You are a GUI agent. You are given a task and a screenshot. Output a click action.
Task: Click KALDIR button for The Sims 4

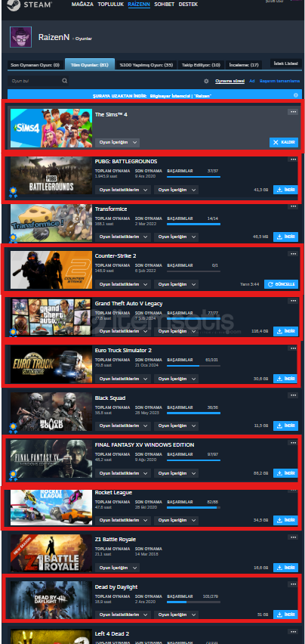pyautogui.click(x=284, y=142)
